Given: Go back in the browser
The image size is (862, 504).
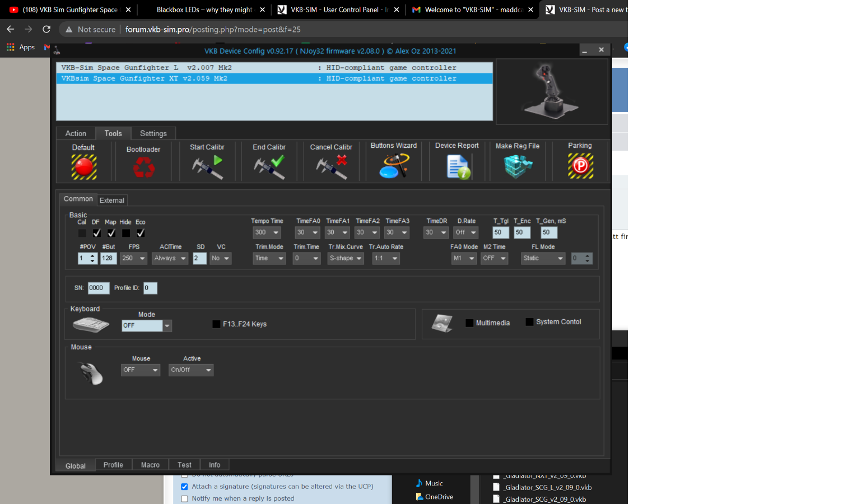Looking at the screenshot, I should (10, 29).
